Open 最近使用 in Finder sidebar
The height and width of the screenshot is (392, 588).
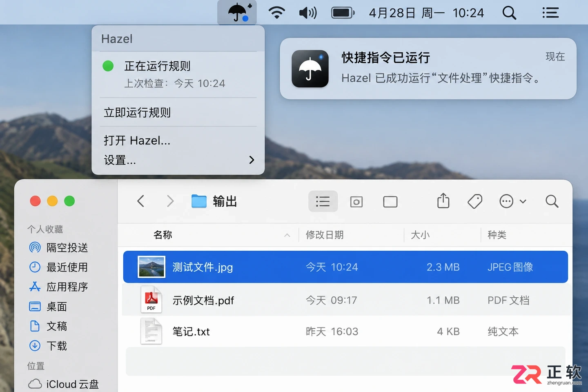[x=58, y=267]
